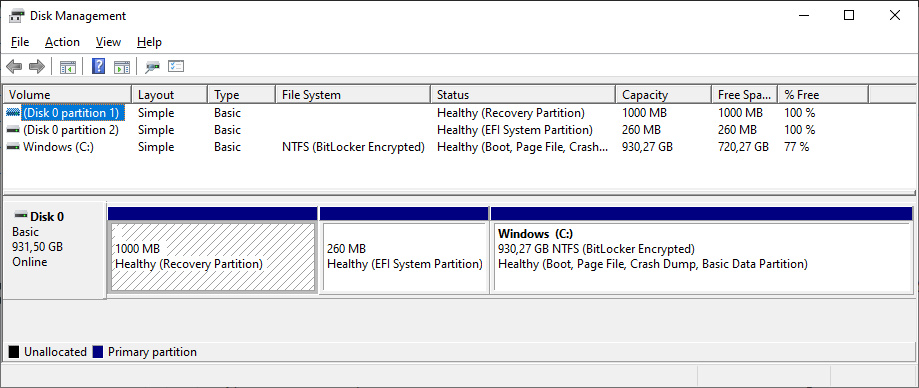Click the Disk 0 drive icon in lower pane
The width and height of the screenshot is (919, 388).
click(x=21, y=215)
